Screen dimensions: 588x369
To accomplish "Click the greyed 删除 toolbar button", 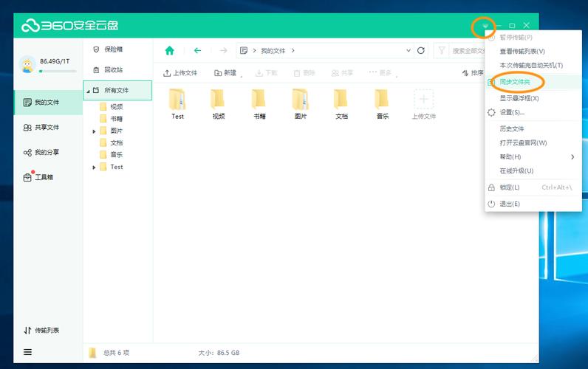I will [x=304, y=72].
